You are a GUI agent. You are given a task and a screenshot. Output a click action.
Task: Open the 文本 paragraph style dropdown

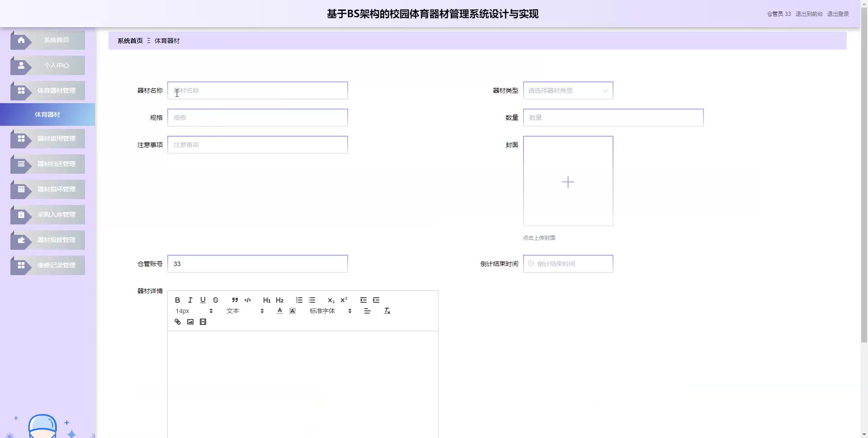(245, 311)
